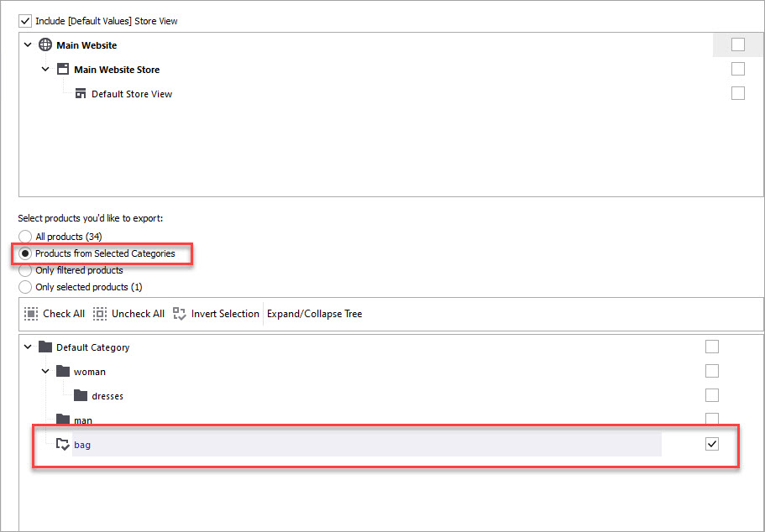The image size is (765, 532).
Task: Collapse the Default Category node
Action: [28, 347]
